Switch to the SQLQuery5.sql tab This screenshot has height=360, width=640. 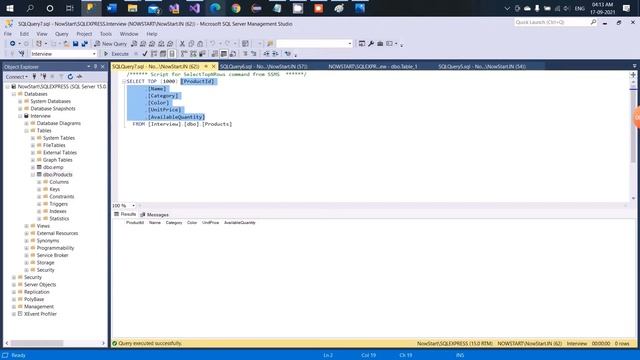point(482,66)
